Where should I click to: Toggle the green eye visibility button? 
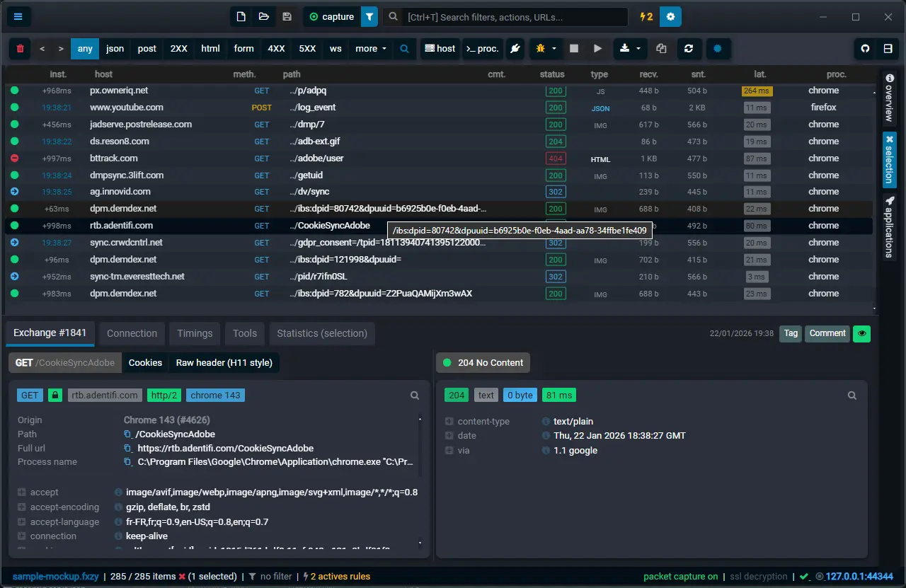click(861, 333)
